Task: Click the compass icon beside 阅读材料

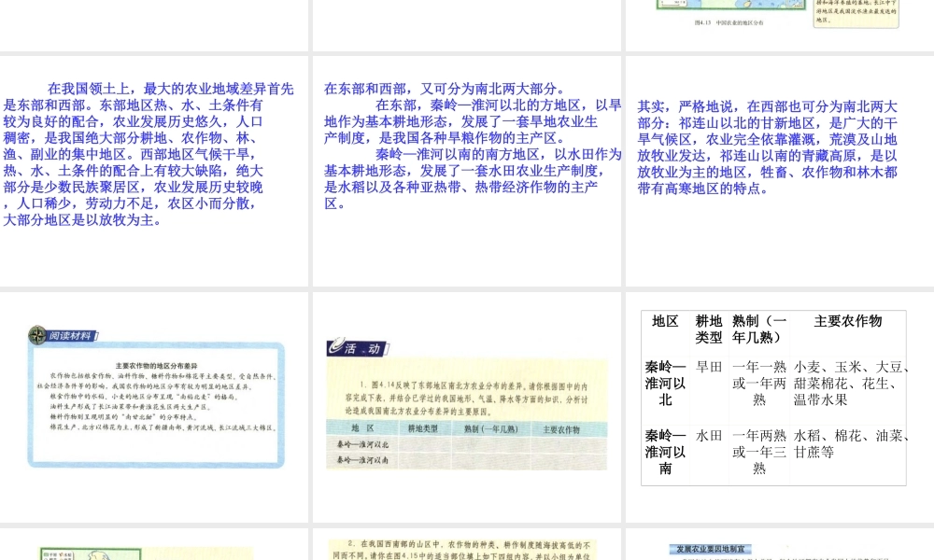Action: 37,335
